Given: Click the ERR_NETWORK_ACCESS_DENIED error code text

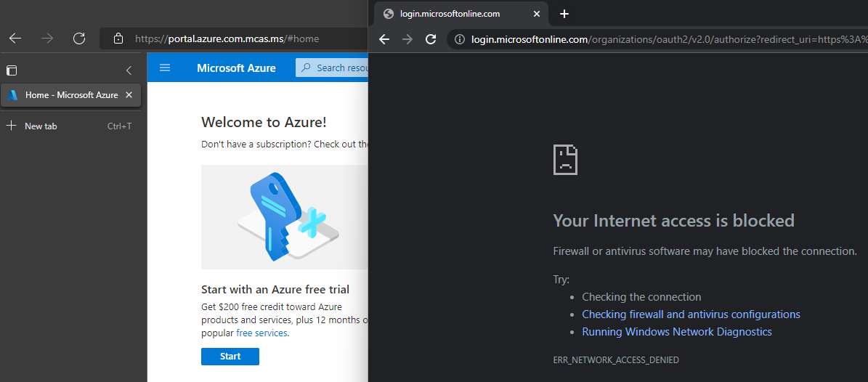Looking at the screenshot, I should [x=615, y=360].
